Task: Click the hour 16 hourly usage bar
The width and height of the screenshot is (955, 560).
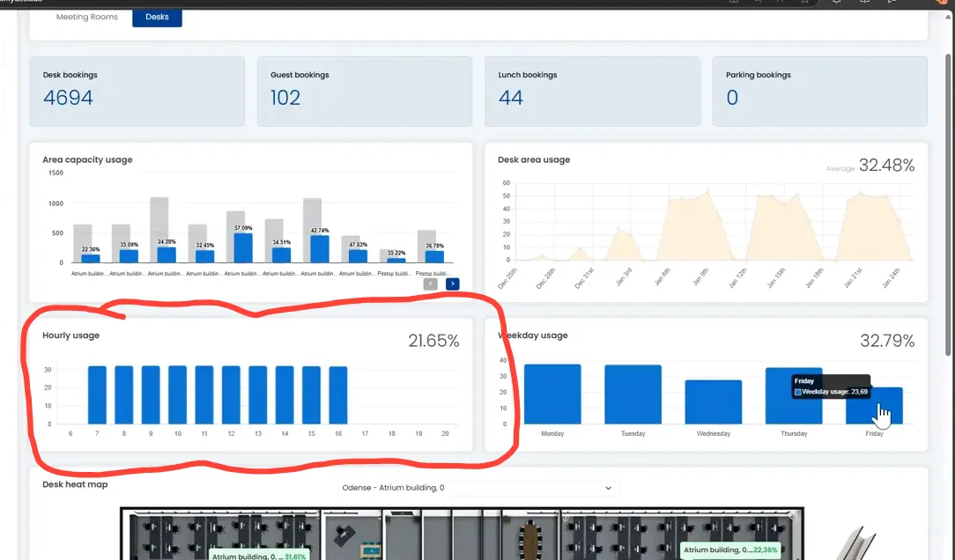Action: [338, 395]
